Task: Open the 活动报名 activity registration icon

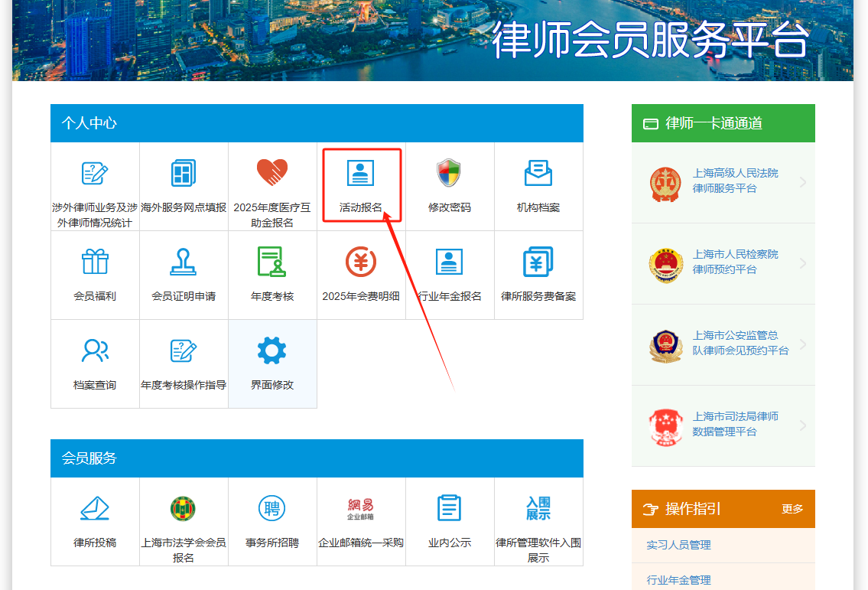Action: tap(361, 174)
